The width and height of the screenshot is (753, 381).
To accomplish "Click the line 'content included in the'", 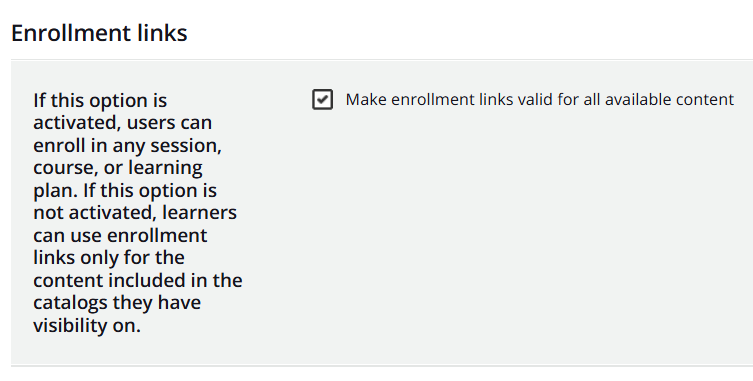I will 138,280.
